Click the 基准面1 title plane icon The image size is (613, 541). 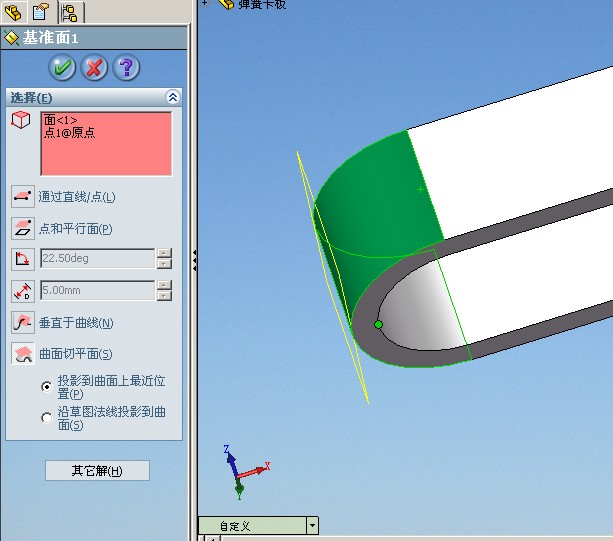click(x=11, y=38)
